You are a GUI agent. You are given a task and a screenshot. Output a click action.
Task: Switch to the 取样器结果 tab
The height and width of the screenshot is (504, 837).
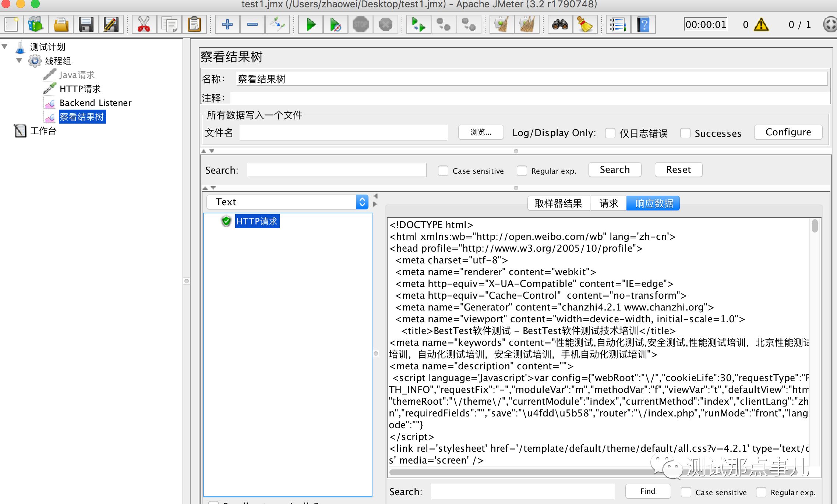[x=558, y=203]
